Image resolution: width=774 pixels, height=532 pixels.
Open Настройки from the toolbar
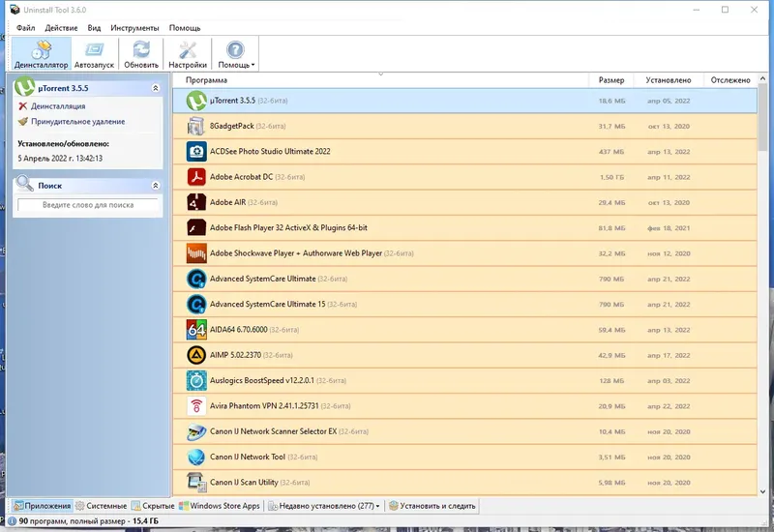pyautogui.click(x=188, y=54)
